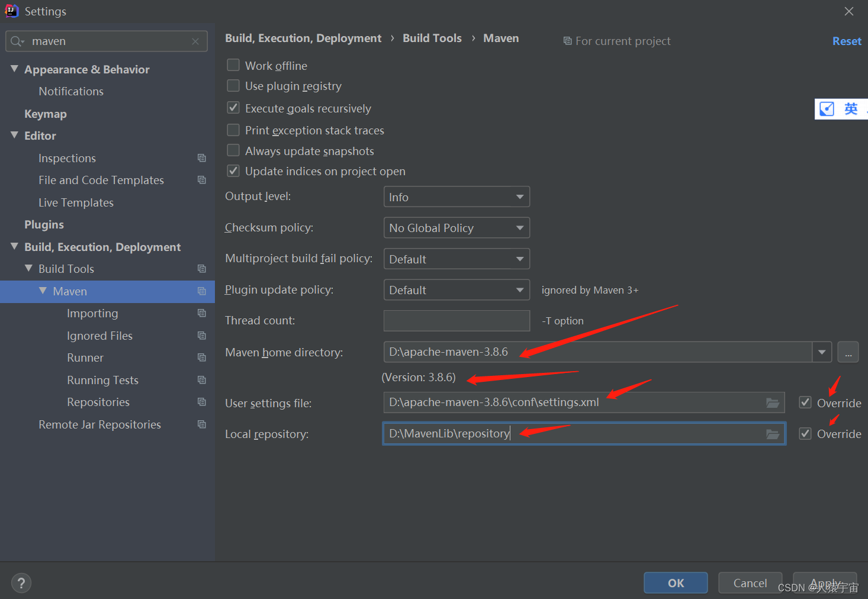The width and height of the screenshot is (868, 599).
Task: Select Ignored Files under Maven
Action: 99,336
